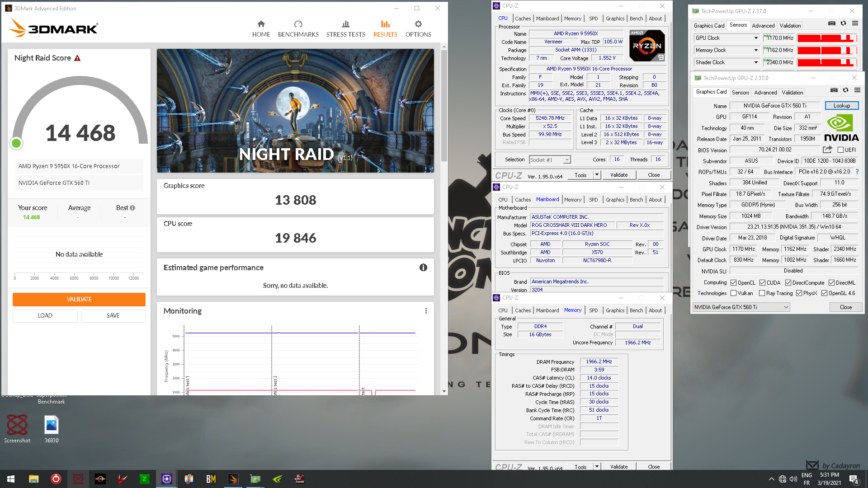Open GPU-Z icon in the taskbar

[255, 479]
